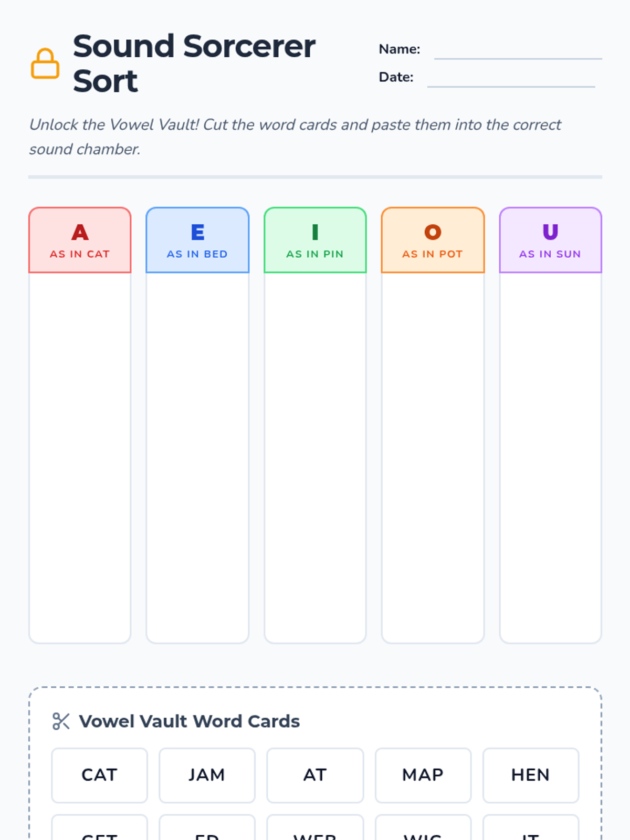Select the U as in SUN header
The width and height of the screenshot is (630, 840).
click(x=550, y=240)
